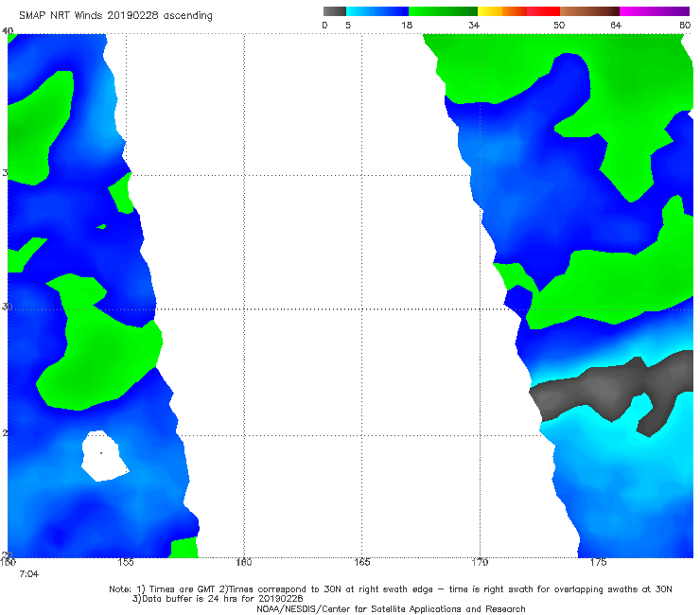
Task: Click the color bar label '34'
Action: tap(474, 26)
